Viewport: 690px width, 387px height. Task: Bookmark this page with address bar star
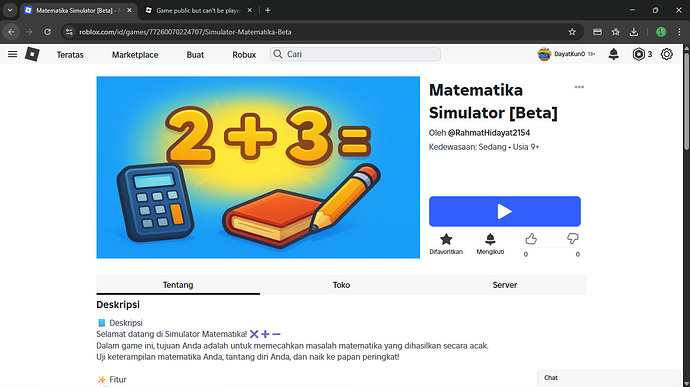tap(572, 32)
